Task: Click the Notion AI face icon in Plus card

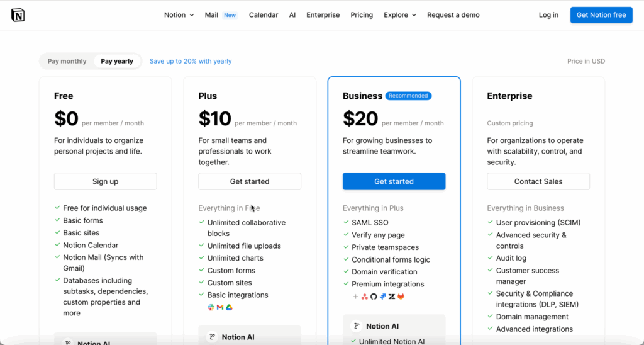Action: (212, 337)
